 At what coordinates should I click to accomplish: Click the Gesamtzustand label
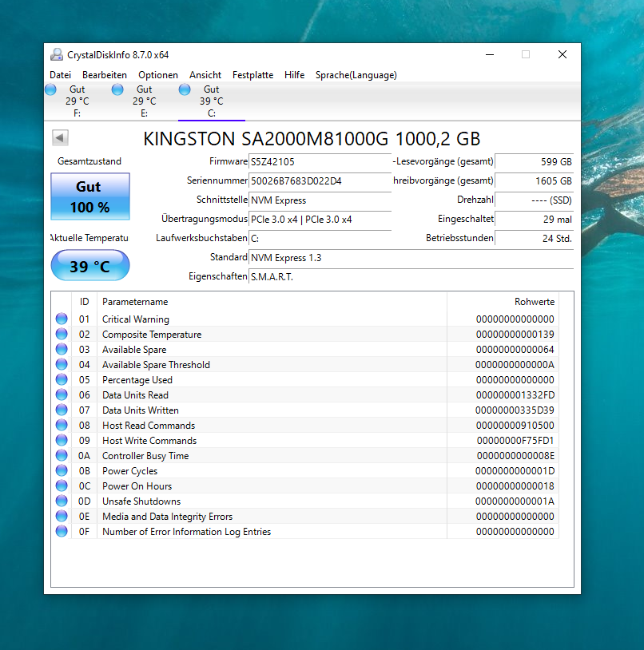89,161
